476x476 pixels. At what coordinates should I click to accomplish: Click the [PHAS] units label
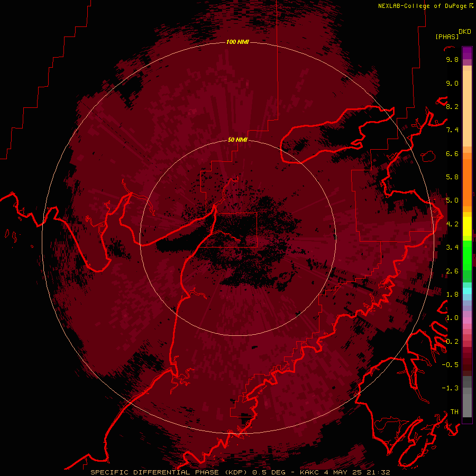[447, 37]
